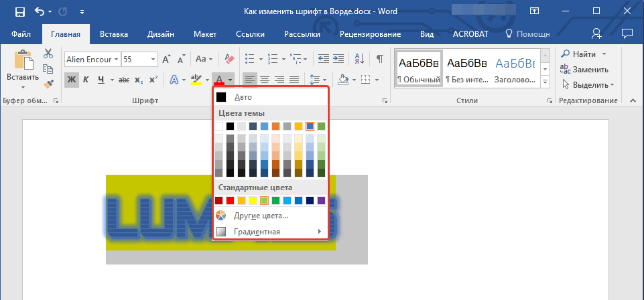Viewport: 644px width, 300px height.
Task: Apply the bulleted list icon
Action: click(249, 59)
